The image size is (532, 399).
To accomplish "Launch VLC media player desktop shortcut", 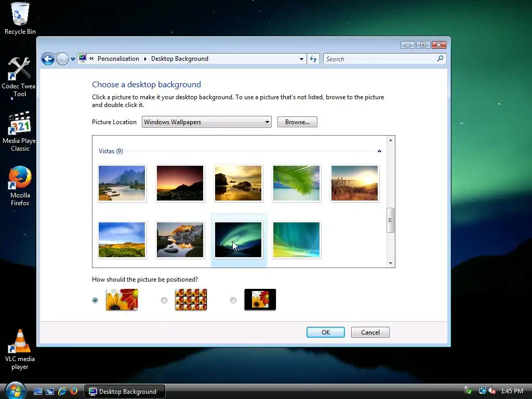I will [x=20, y=350].
